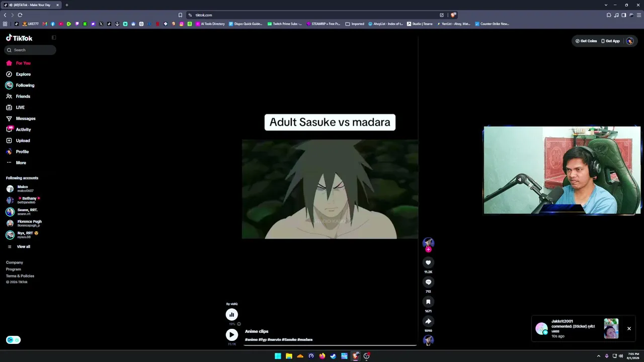Expand the Company footer section

click(15, 262)
